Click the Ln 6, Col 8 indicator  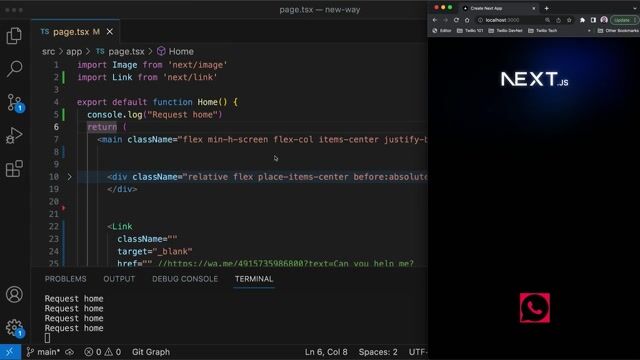[326, 352]
